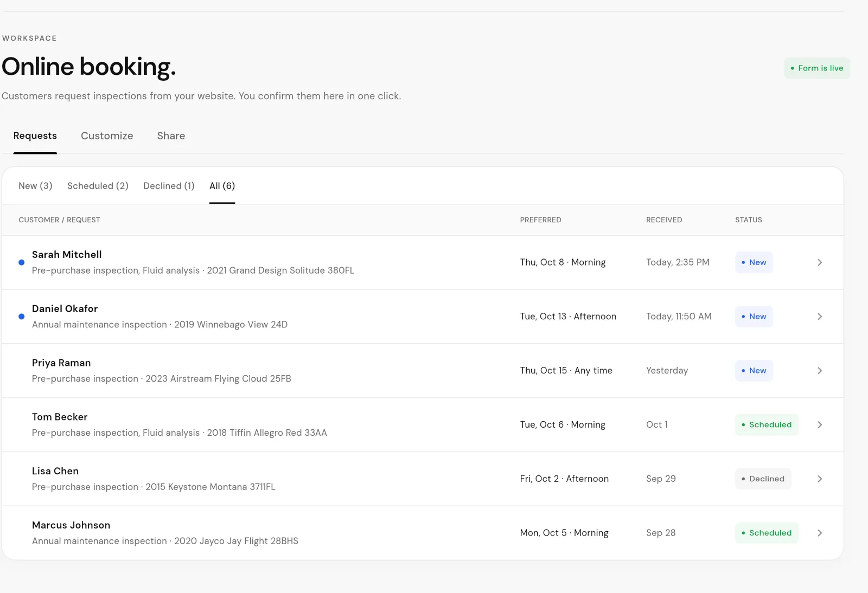868x593 pixels.
Task: Click '2020 Jayco Jay Flight 28BHS' description
Action: (236, 542)
